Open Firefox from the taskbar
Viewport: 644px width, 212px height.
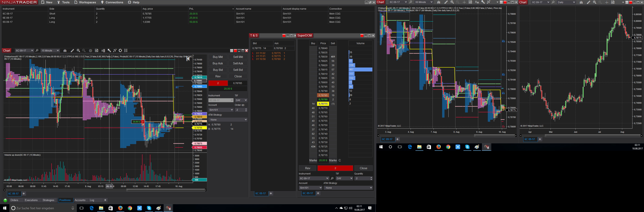coord(120,208)
